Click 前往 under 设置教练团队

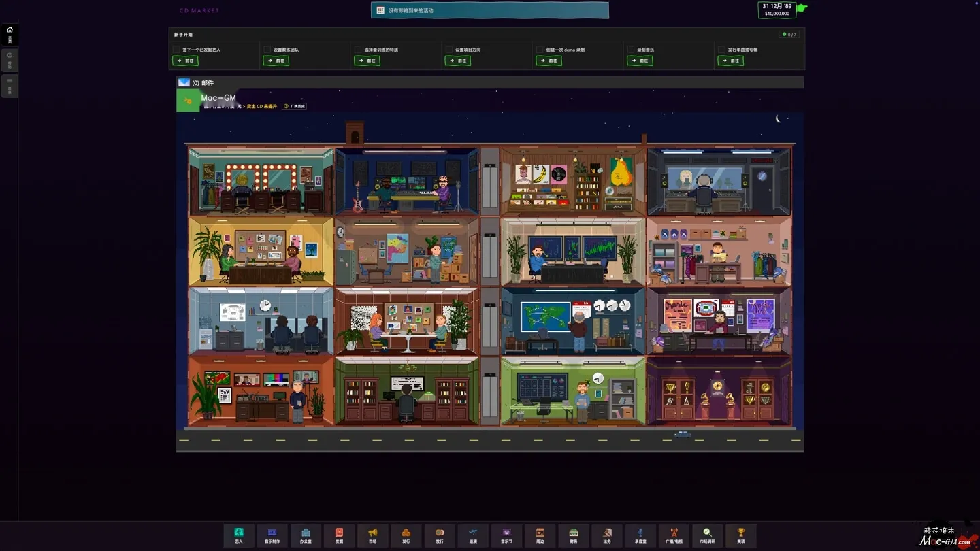tap(276, 61)
